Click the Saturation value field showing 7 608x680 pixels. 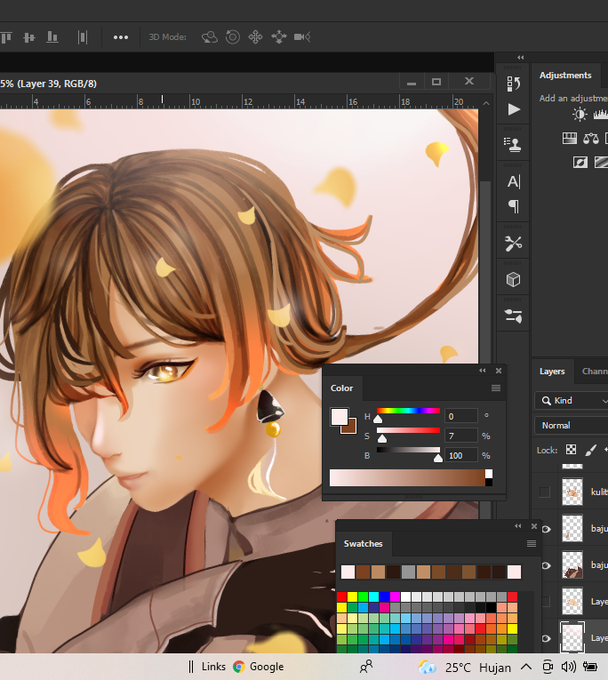click(461, 436)
